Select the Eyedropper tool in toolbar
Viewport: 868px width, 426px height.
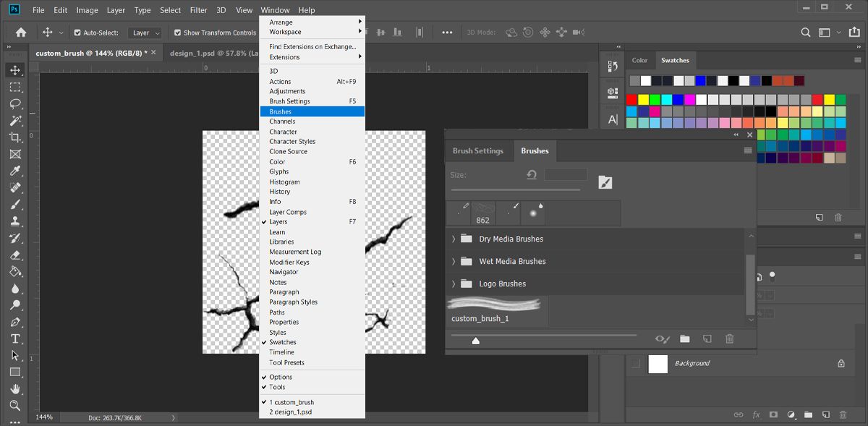(x=15, y=171)
